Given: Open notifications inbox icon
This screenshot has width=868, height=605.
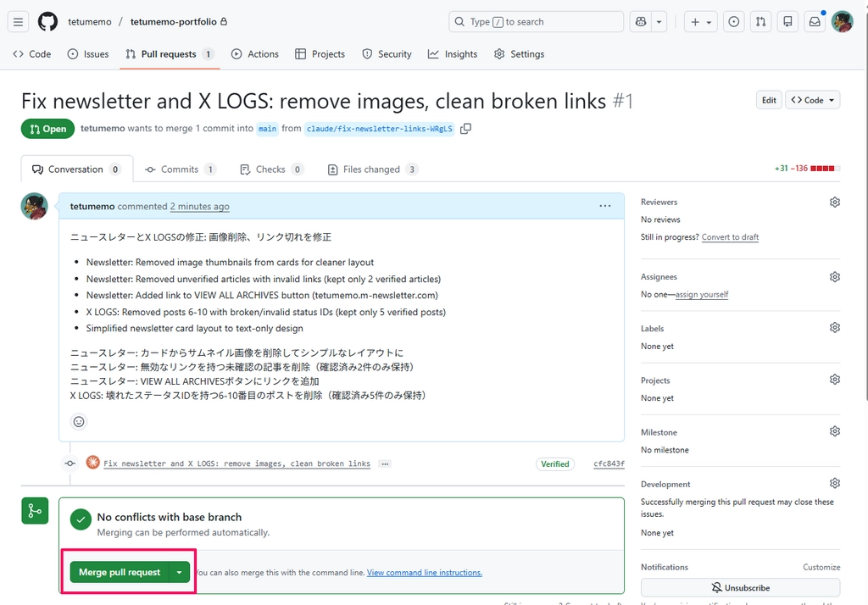Looking at the screenshot, I should (x=815, y=21).
